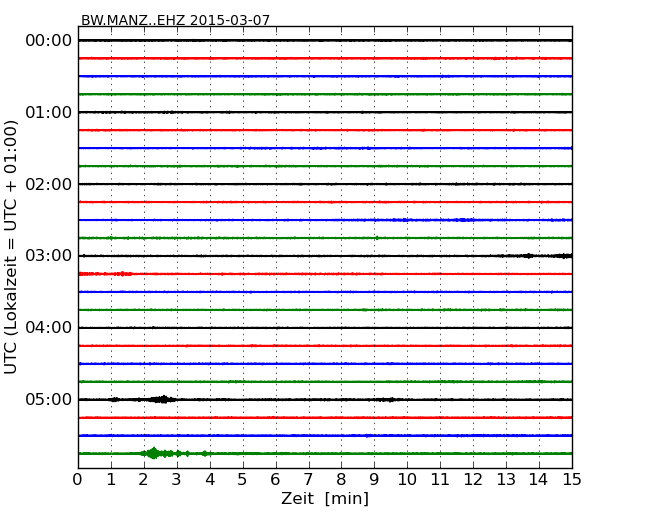Click the x-axis tick label 7
This screenshot has width=650, height=520.
coord(308,480)
